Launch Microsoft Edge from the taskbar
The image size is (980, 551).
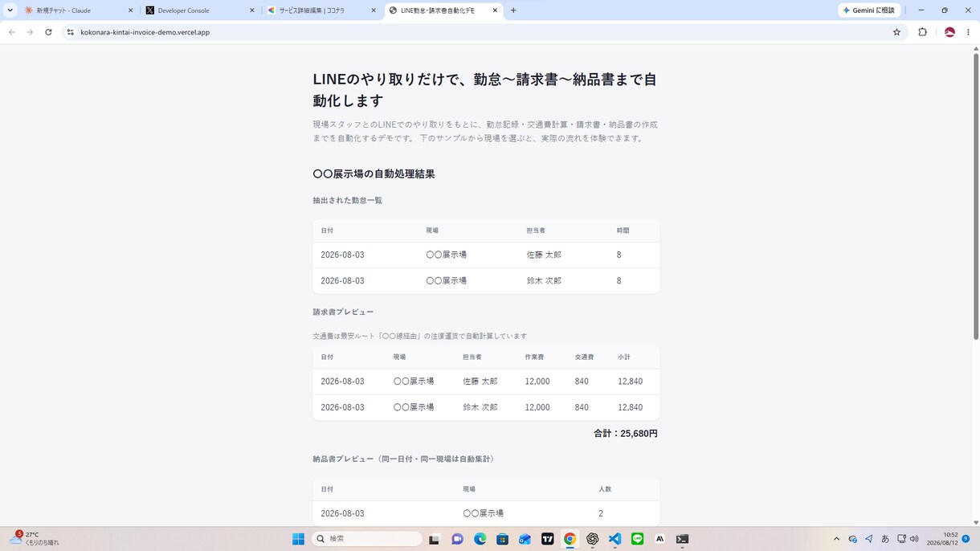(480, 539)
